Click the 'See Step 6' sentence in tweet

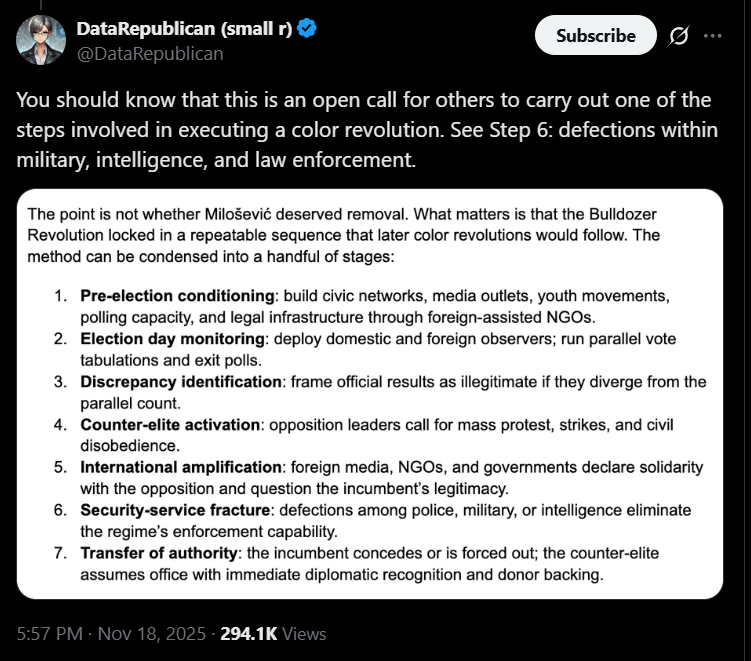coord(480,130)
